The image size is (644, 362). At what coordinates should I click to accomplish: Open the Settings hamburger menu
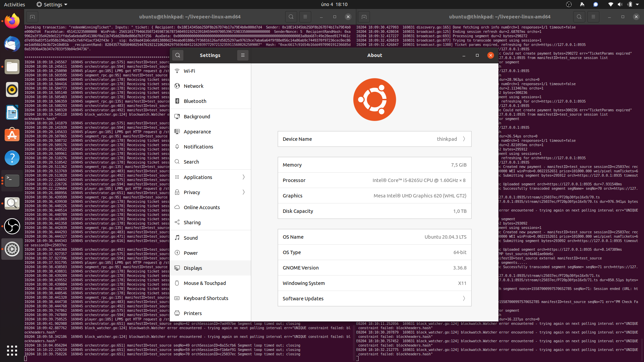click(x=243, y=55)
